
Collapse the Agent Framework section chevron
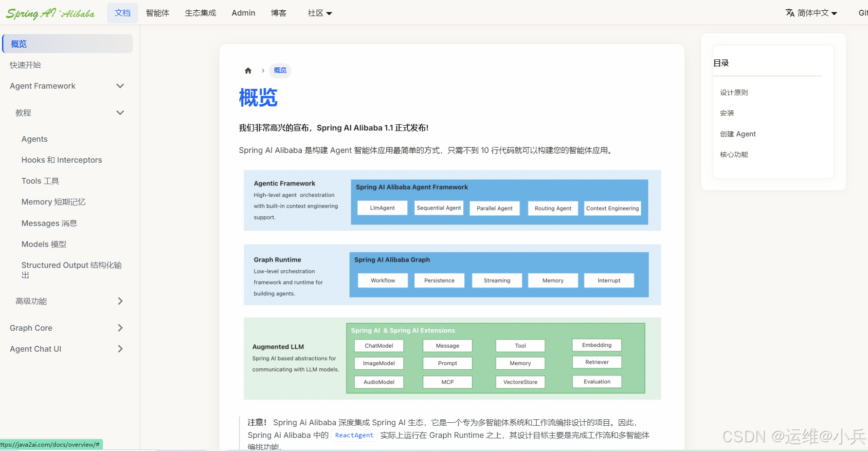point(120,86)
